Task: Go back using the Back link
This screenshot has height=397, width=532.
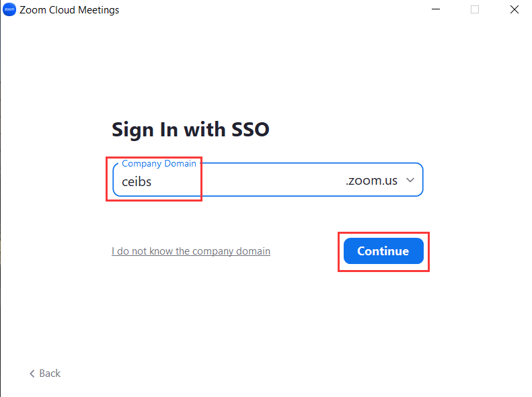Action: tap(45, 373)
